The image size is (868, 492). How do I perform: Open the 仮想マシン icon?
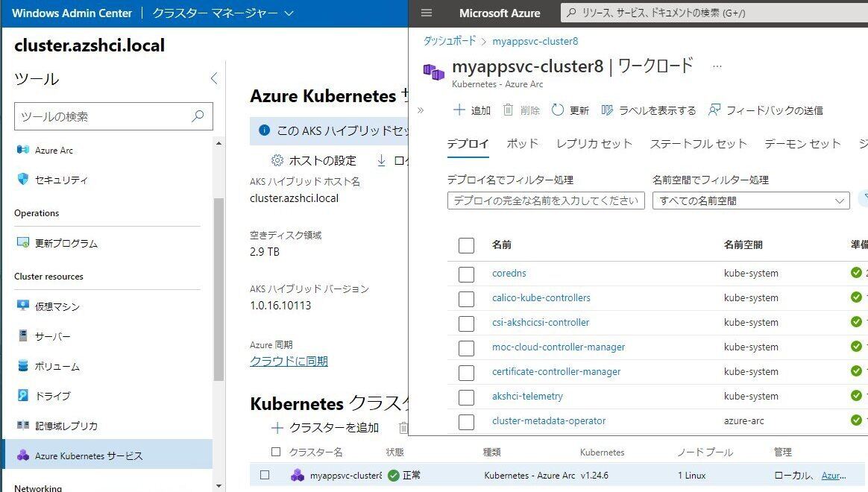22,306
